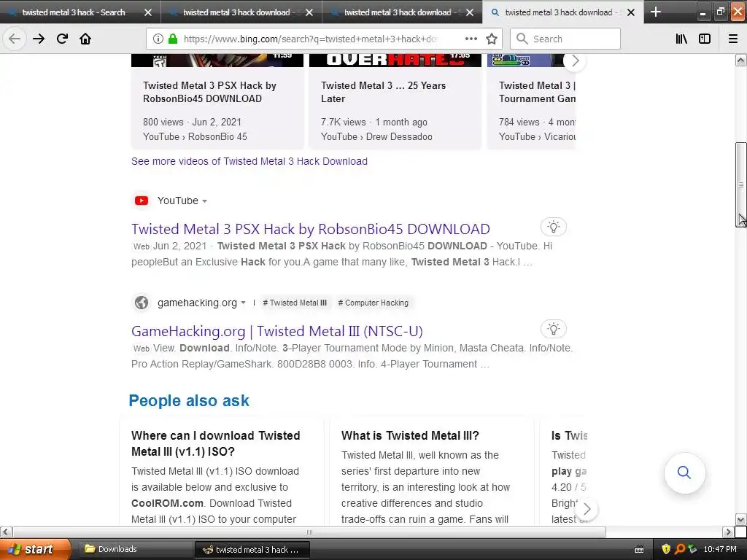Switch to the third browser tab

398,12
